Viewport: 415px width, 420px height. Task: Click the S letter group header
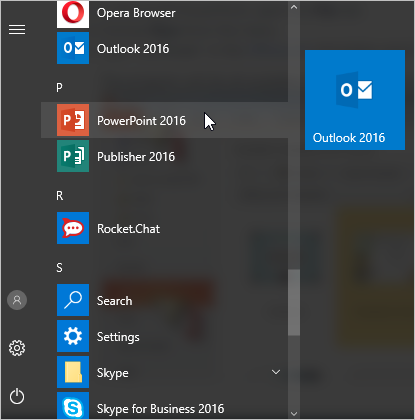pyautogui.click(x=59, y=268)
